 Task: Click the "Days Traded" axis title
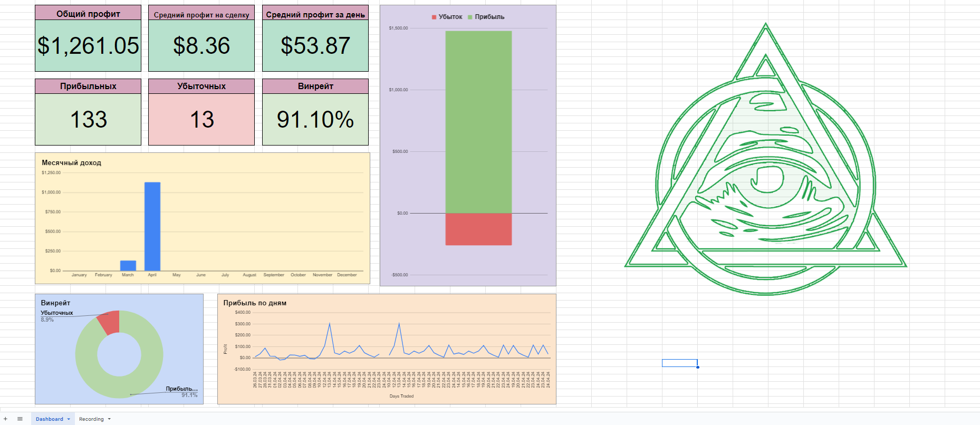(401, 396)
